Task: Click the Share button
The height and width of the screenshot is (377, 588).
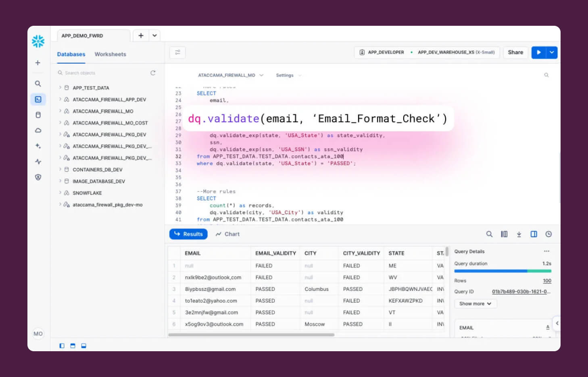Action: (x=515, y=52)
